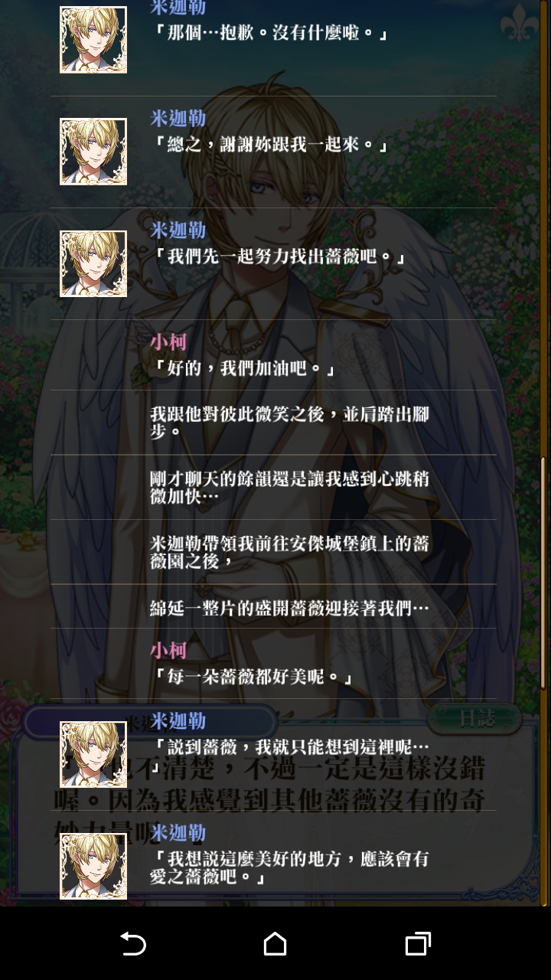This screenshot has width=551, height=980.
Task: Tap the Android back navigation icon
Action: [x=133, y=943]
